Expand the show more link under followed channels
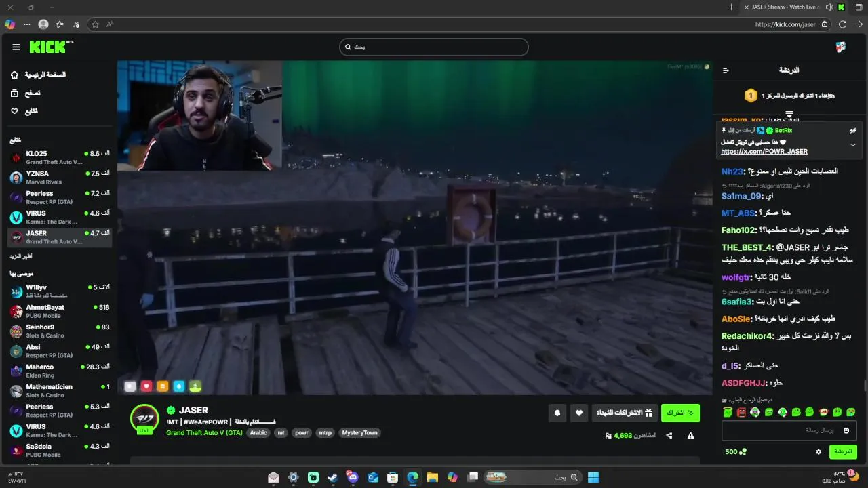The image size is (868, 488). pyautogui.click(x=21, y=256)
